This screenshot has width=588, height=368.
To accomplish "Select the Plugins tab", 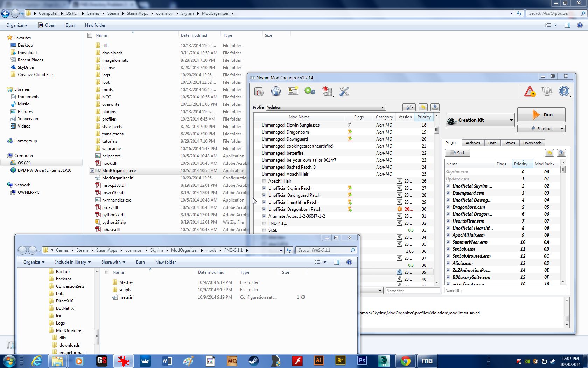I will coord(451,143).
